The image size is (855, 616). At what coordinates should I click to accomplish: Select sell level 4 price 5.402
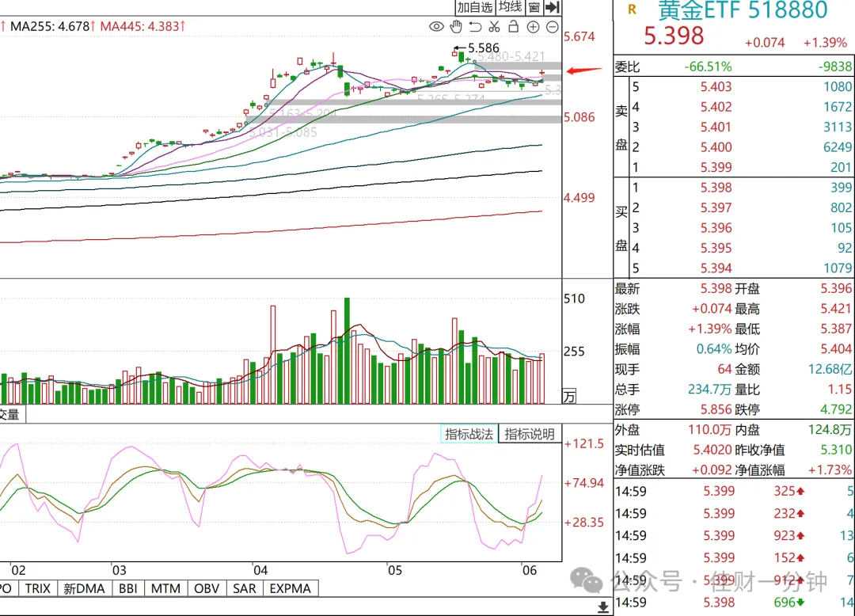(716, 107)
